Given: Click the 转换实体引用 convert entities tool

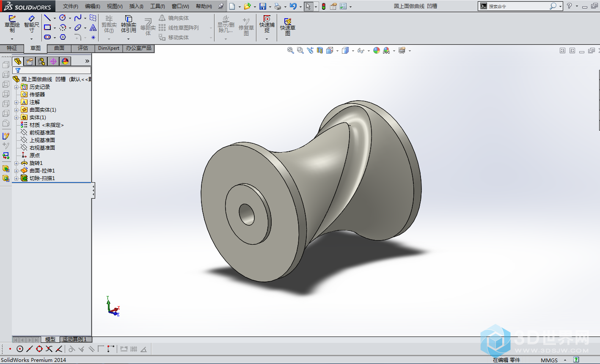Looking at the screenshot, I should (128, 24).
